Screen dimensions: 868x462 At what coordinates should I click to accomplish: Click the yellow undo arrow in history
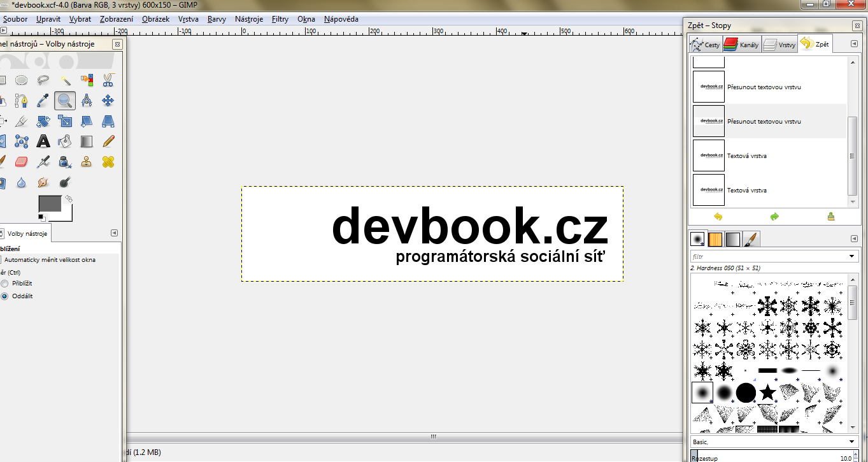[718, 217]
